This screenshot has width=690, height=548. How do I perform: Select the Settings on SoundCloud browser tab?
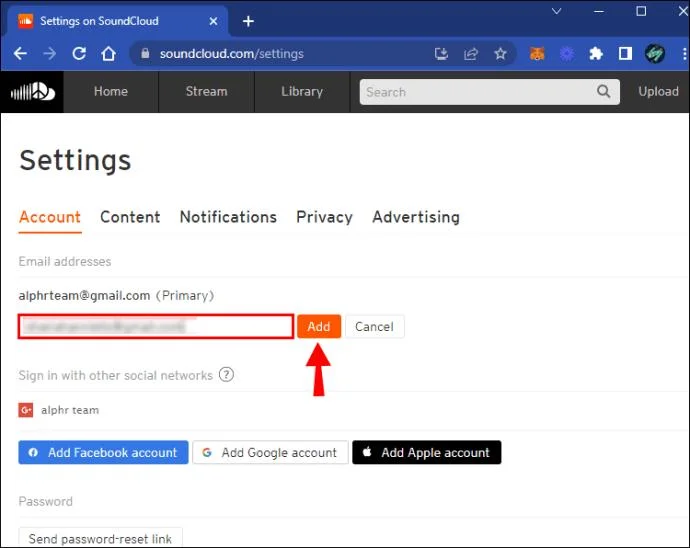point(117,21)
